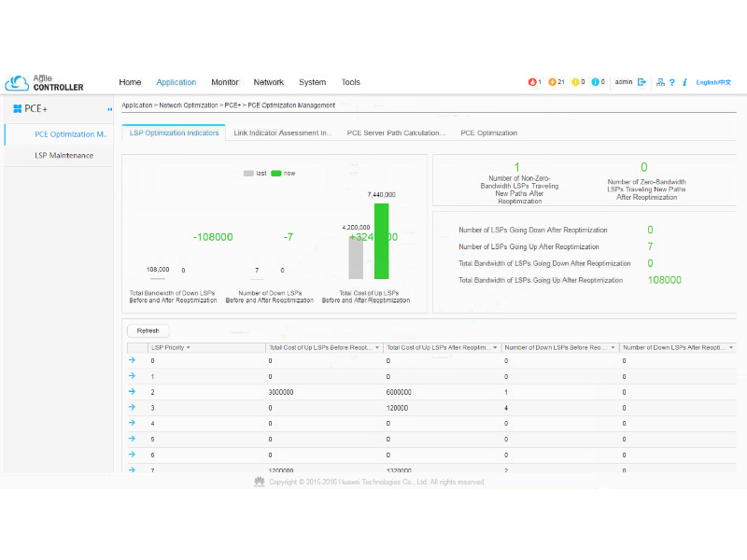This screenshot has width=747, height=560.
Task: Click the logout icon beside admin
Action: [641, 82]
